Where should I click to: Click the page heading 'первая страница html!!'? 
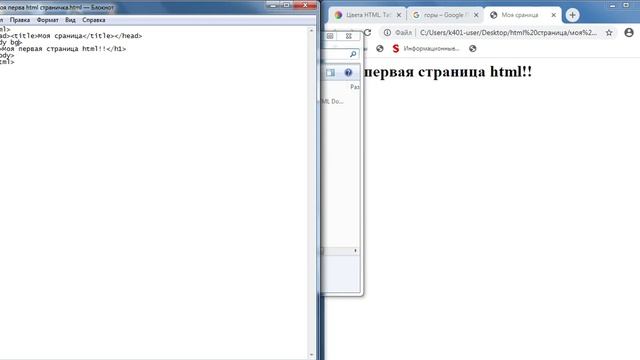tap(449, 72)
